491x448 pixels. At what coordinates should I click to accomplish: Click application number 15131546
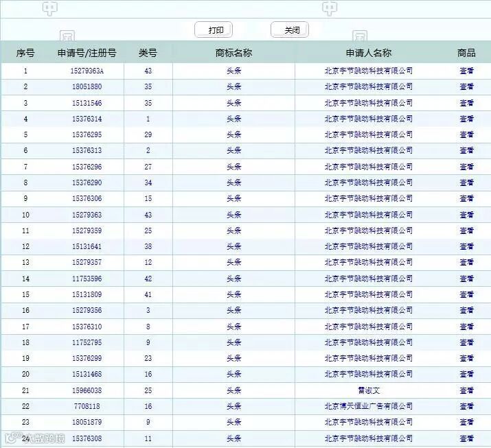click(87, 103)
